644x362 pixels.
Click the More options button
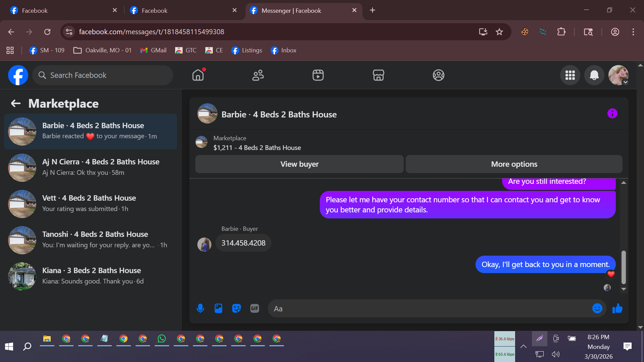514,164
